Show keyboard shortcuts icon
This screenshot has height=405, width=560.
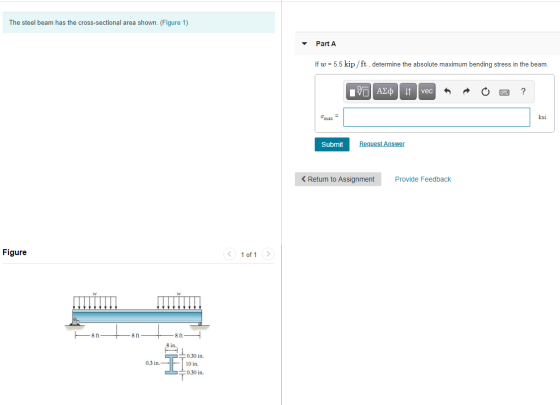click(504, 92)
